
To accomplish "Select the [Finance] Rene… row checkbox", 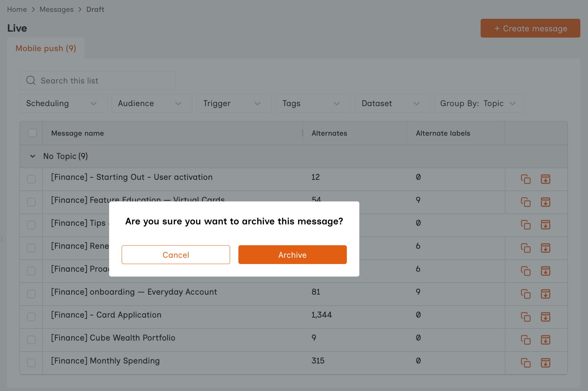I will [31, 248].
